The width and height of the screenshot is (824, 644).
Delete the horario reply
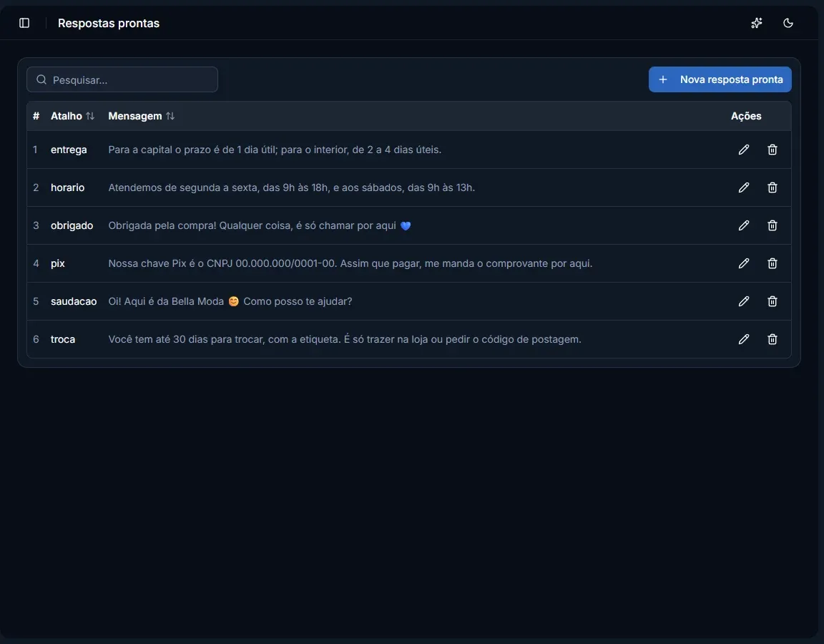(772, 187)
